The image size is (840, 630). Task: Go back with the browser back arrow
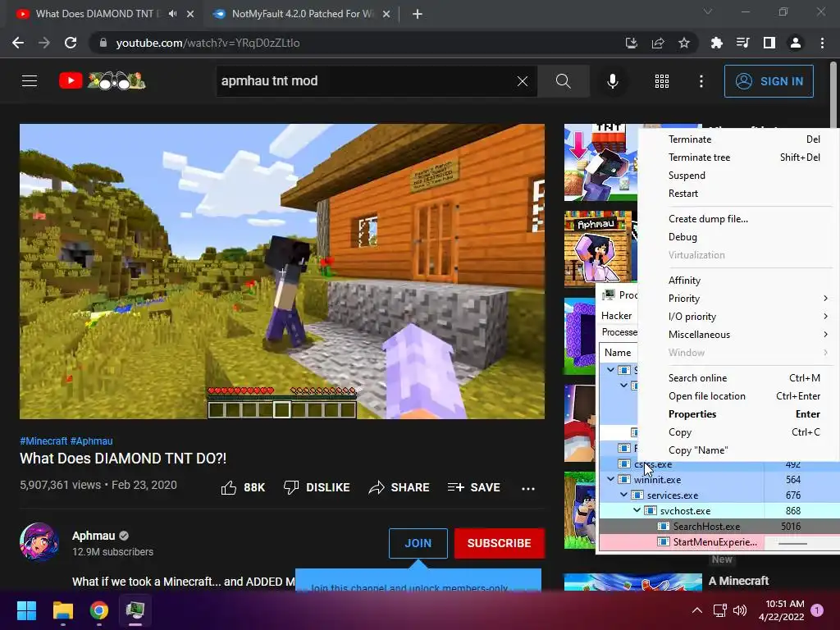point(18,43)
